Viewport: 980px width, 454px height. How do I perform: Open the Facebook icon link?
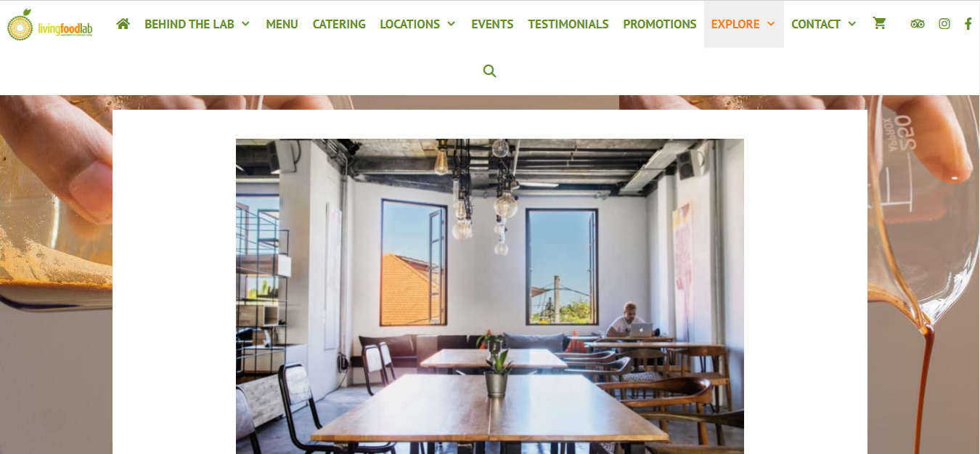968,23
